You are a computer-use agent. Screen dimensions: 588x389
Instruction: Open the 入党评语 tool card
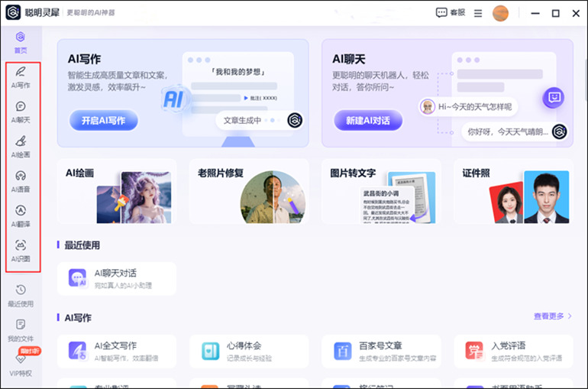(x=513, y=352)
